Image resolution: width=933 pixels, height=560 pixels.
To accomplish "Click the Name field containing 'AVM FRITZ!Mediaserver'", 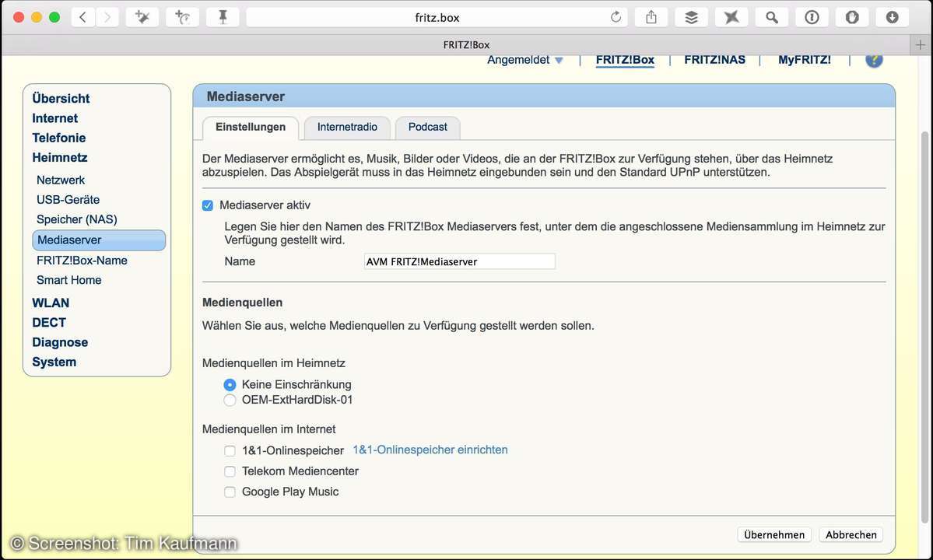I will click(459, 261).
